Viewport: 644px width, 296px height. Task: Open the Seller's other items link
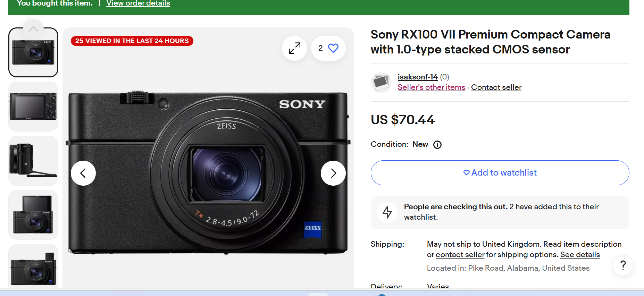pyautogui.click(x=431, y=87)
